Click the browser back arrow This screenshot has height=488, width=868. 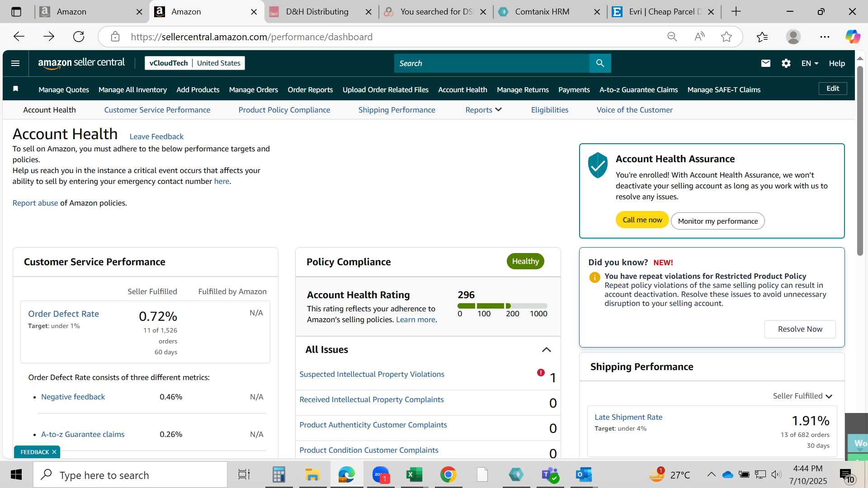click(x=19, y=37)
